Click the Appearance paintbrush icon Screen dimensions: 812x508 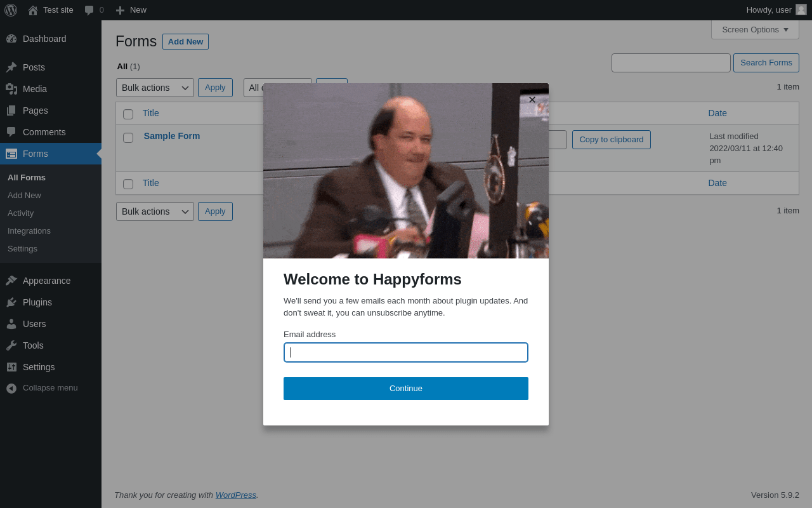click(x=11, y=281)
